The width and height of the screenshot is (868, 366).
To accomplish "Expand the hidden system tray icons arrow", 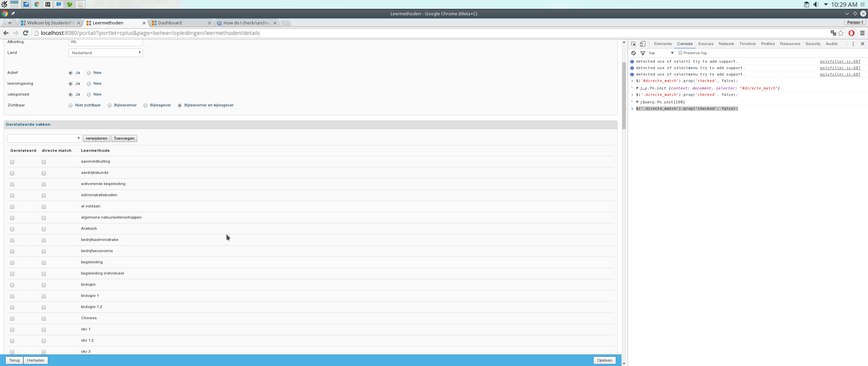I will pyautogui.click(x=826, y=4).
